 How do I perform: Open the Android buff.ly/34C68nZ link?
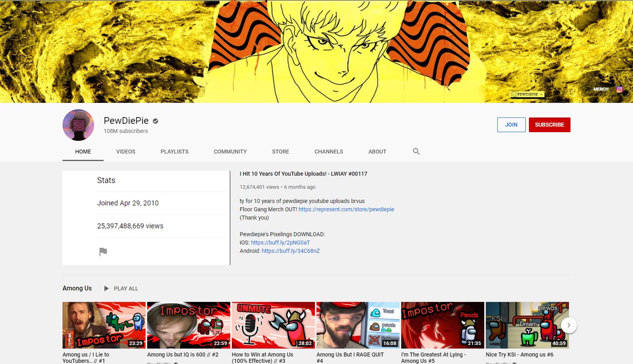(x=291, y=251)
